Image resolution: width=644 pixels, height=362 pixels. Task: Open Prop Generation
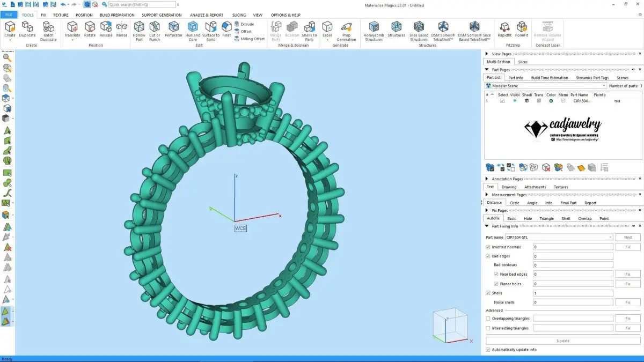click(x=346, y=31)
